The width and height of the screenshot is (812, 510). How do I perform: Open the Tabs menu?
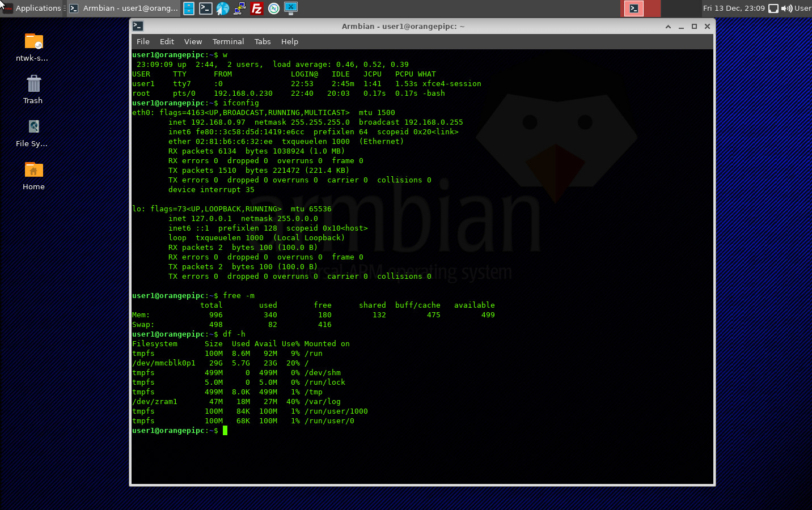point(263,41)
